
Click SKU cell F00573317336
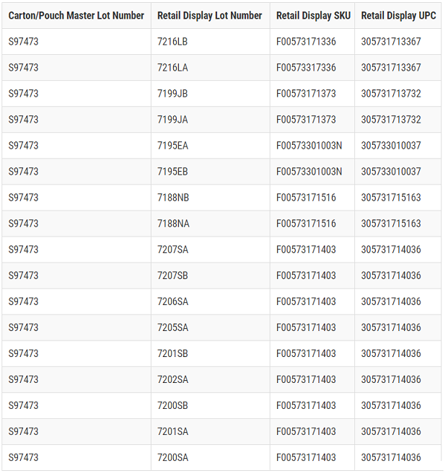306,68
